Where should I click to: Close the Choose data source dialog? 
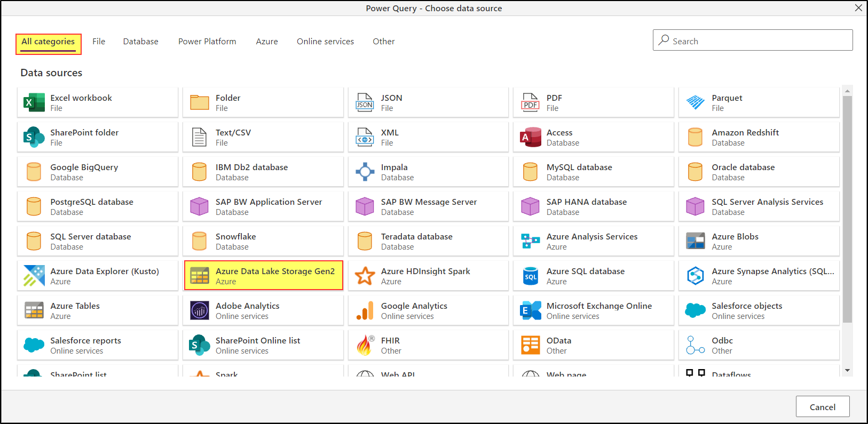tap(858, 8)
